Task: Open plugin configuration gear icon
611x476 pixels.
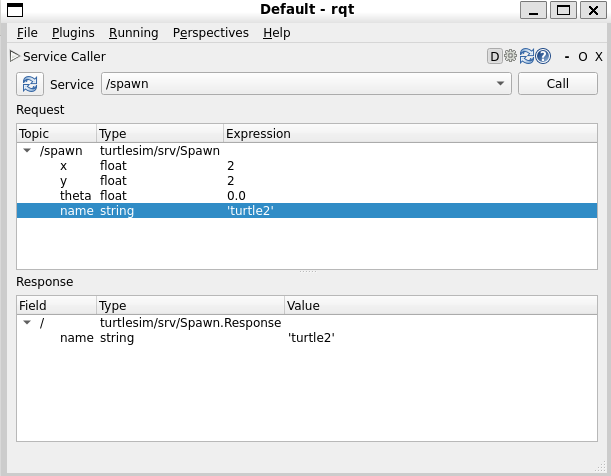Action: pos(510,57)
